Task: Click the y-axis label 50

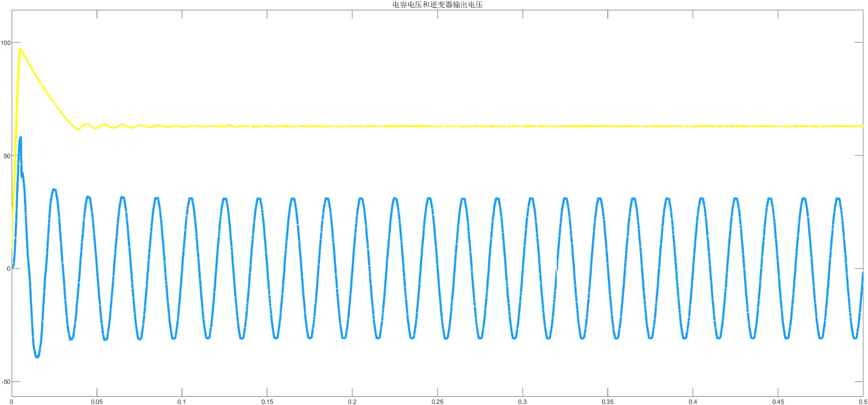Action: click(7, 156)
